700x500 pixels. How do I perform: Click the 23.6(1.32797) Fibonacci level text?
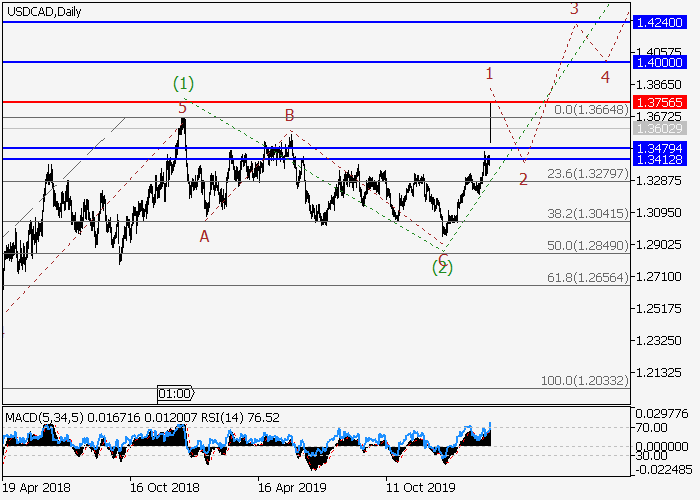588,173
